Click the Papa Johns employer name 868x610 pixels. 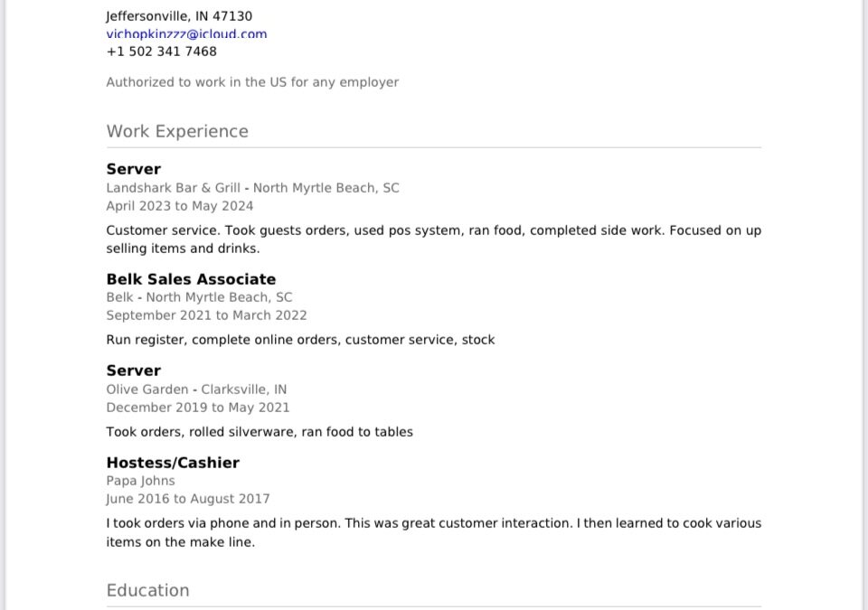click(x=140, y=481)
